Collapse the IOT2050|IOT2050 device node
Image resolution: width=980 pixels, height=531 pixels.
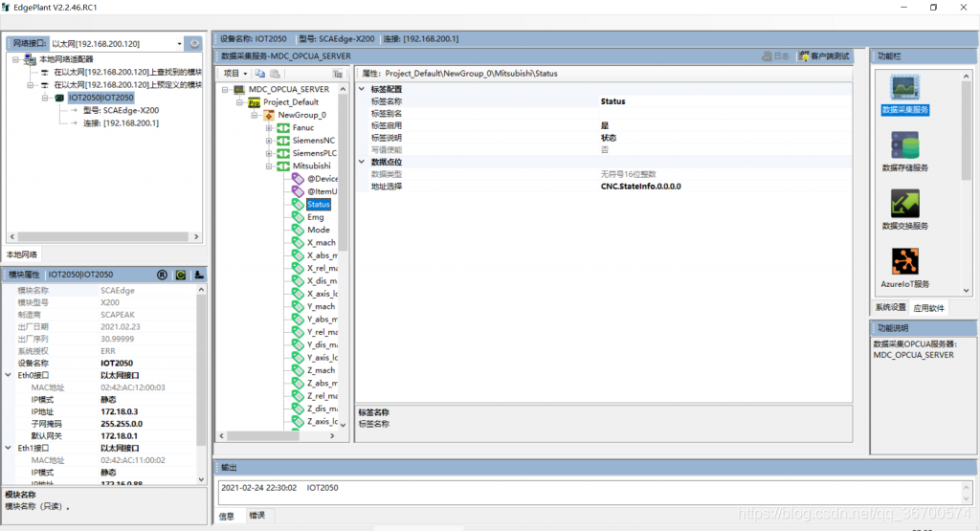[45, 98]
